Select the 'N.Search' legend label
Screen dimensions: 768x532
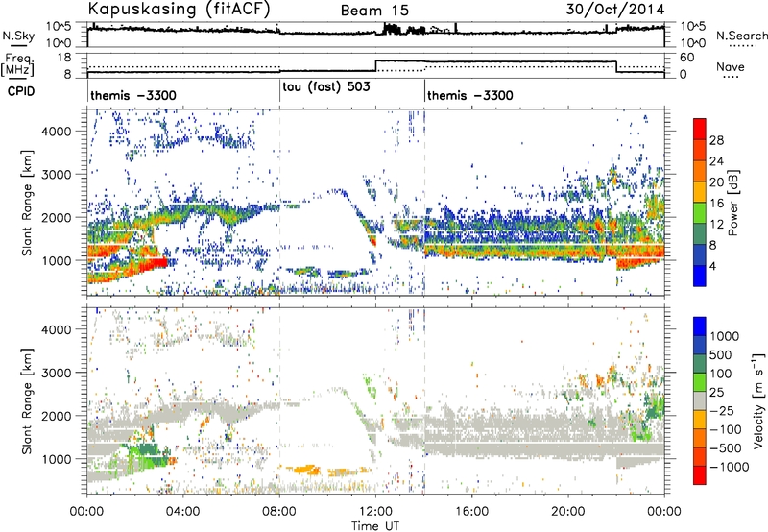(x=741, y=36)
